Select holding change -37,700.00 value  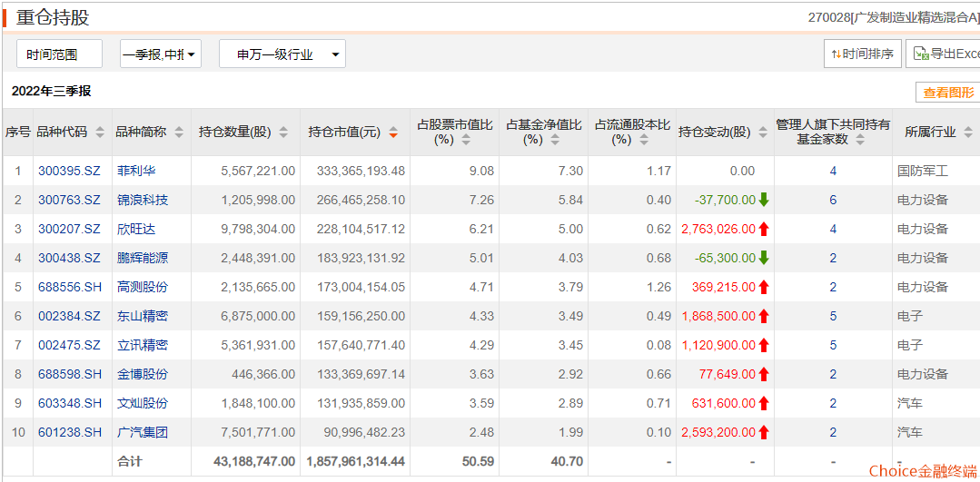point(725,200)
